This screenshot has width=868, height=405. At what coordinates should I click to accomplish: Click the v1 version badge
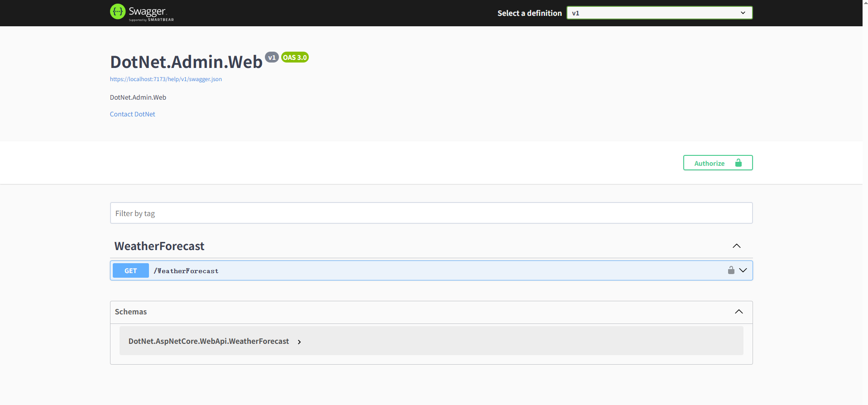[272, 57]
